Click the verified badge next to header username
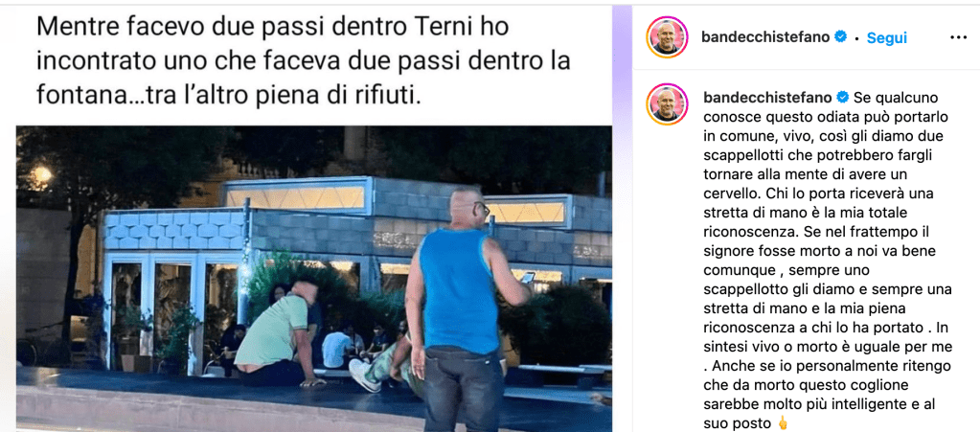 (x=841, y=37)
